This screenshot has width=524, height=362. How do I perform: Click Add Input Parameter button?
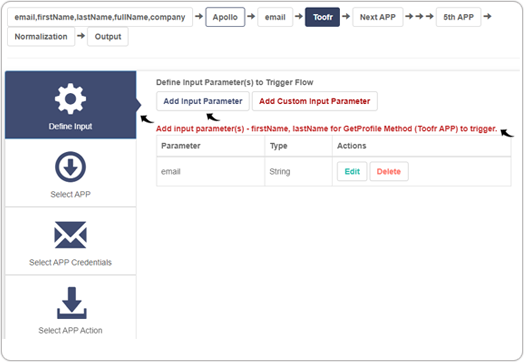(203, 101)
